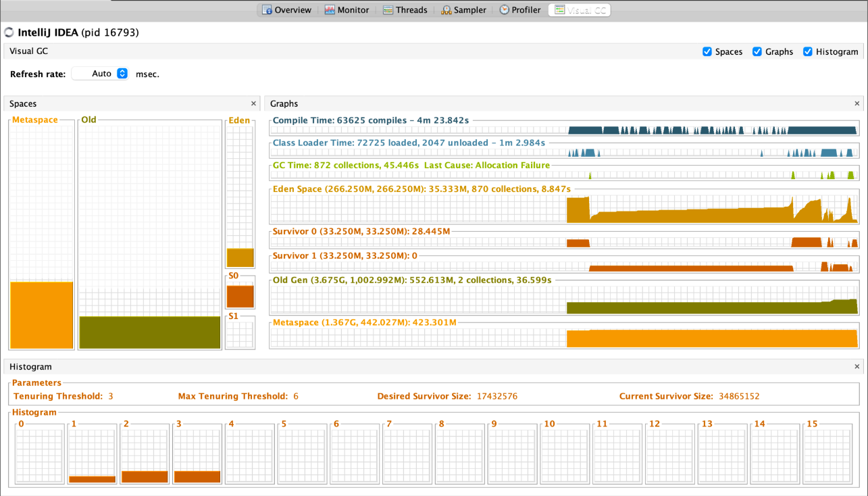This screenshot has width=868, height=496.
Task: Click the Sampler tab icon
Action: pyautogui.click(x=446, y=10)
